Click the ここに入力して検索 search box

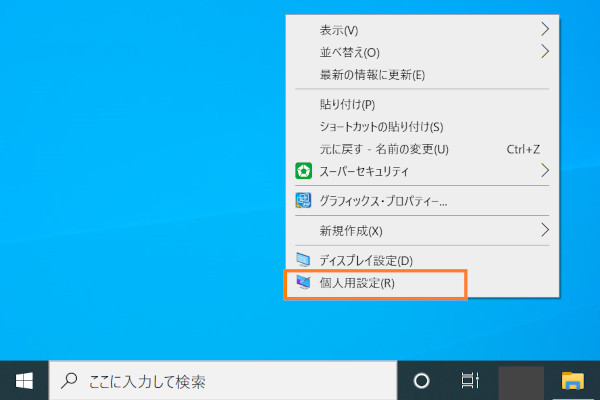point(223,381)
